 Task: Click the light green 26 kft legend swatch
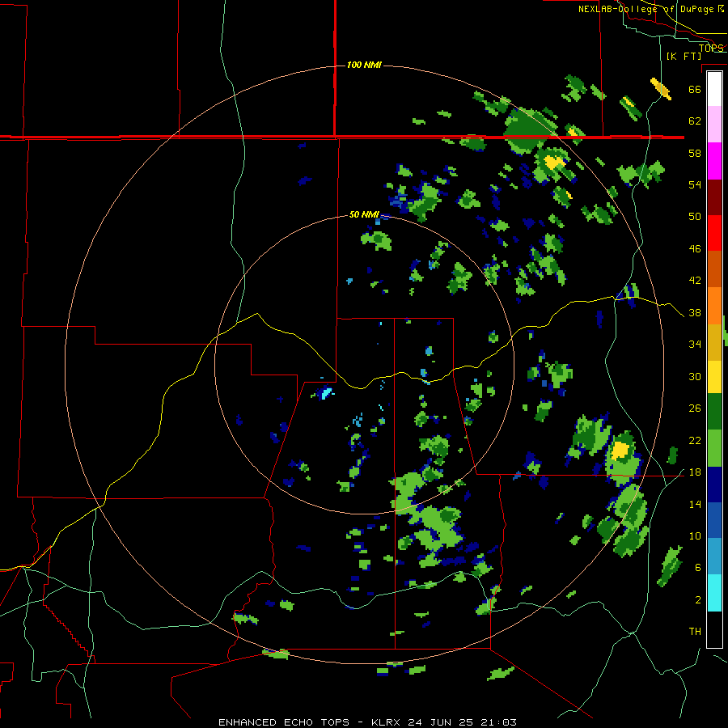714,447
